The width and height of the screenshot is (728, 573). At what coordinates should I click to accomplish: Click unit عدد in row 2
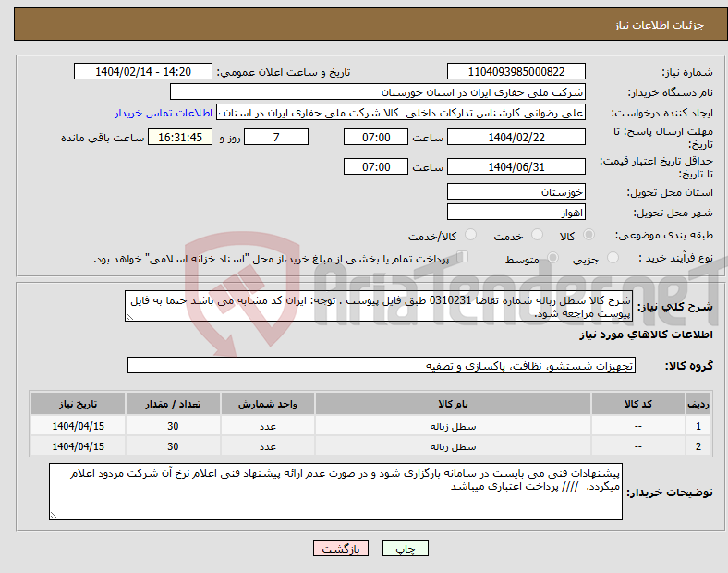[x=268, y=446]
